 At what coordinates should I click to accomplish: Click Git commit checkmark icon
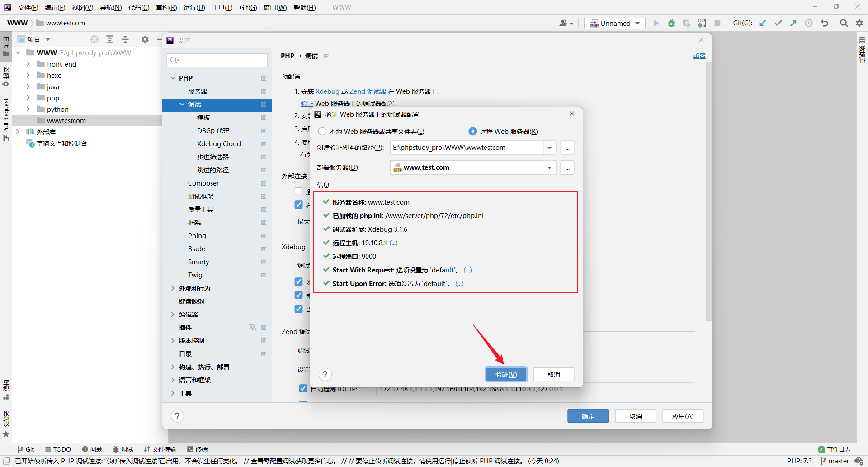[x=778, y=23]
